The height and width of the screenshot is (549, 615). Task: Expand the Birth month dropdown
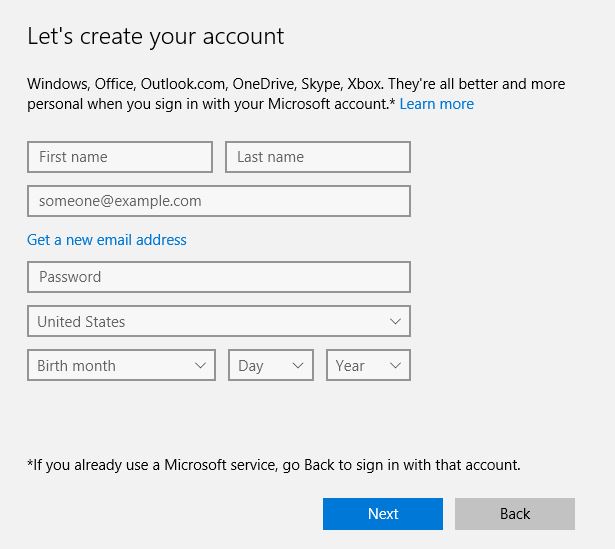[122, 365]
